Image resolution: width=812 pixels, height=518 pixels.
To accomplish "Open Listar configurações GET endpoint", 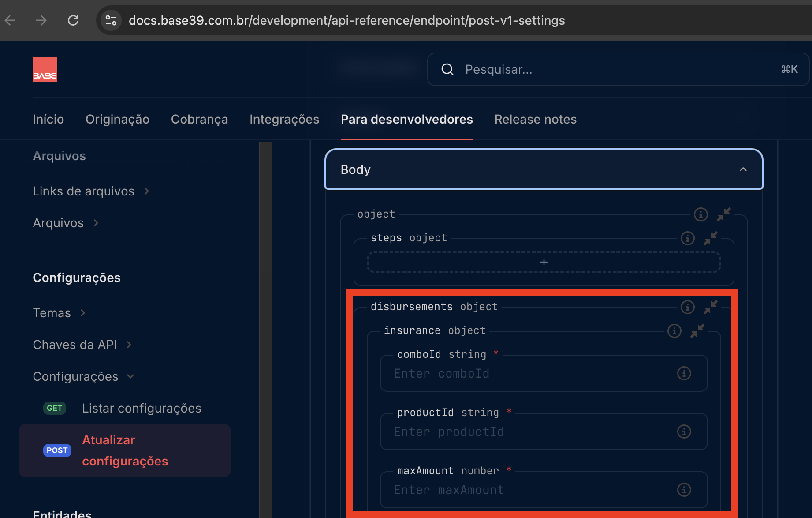I will click(x=141, y=408).
